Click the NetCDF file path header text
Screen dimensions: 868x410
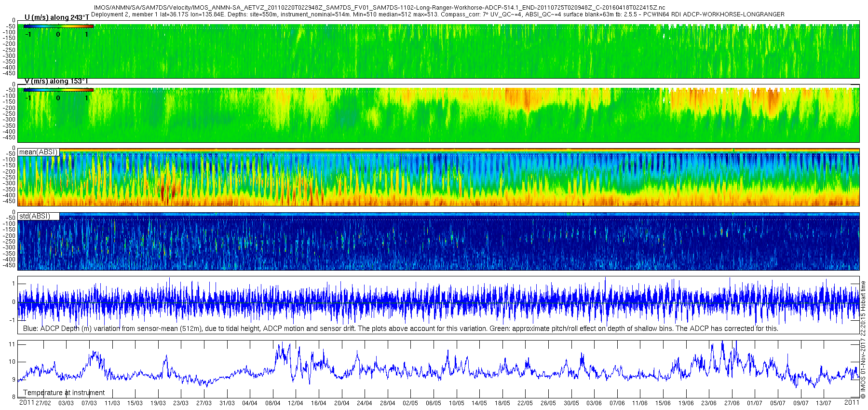[380, 8]
